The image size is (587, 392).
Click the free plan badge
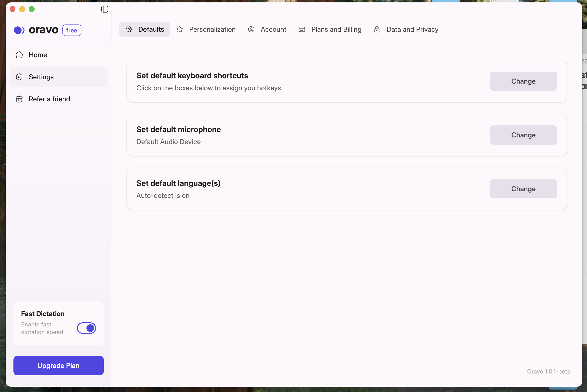(72, 30)
